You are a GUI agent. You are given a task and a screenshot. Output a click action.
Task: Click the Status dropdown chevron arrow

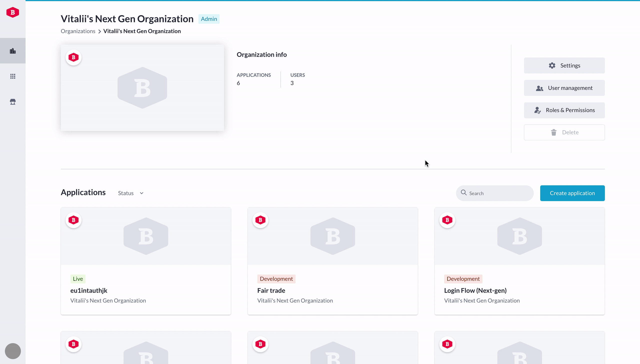[x=141, y=193]
